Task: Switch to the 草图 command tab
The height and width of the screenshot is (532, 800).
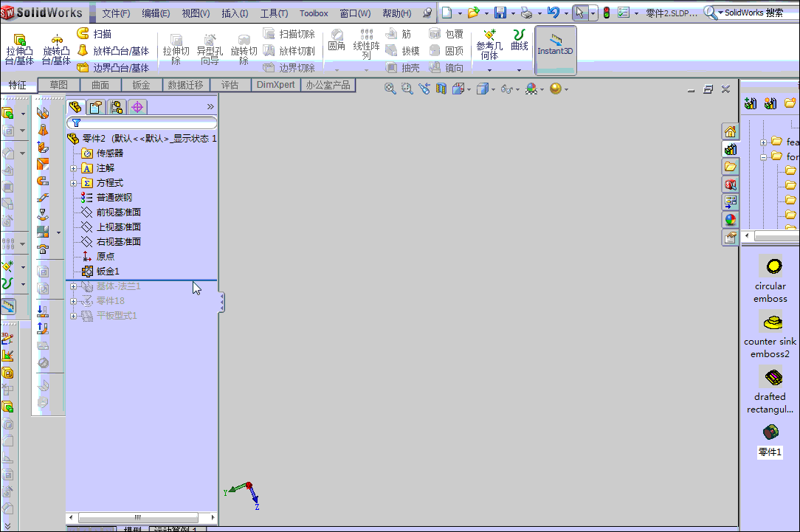Action: 59,85
